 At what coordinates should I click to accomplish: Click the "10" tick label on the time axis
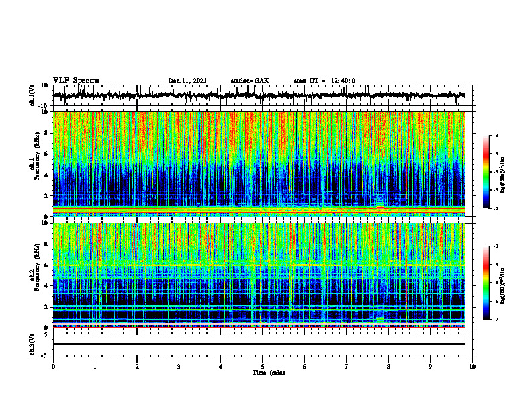point(472,367)
